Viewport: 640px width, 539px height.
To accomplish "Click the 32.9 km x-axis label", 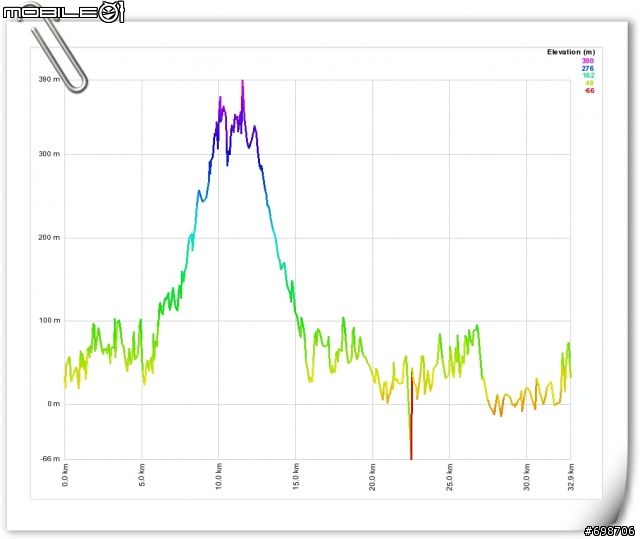I will tap(571, 476).
